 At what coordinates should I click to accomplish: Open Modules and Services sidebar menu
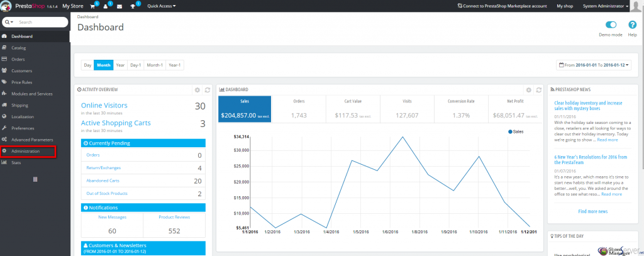[35, 94]
